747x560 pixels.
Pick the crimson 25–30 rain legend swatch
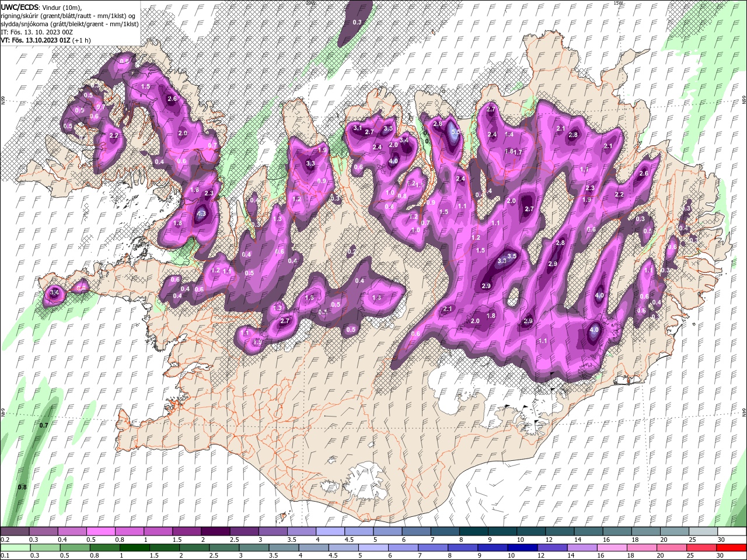(x=703, y=547)
